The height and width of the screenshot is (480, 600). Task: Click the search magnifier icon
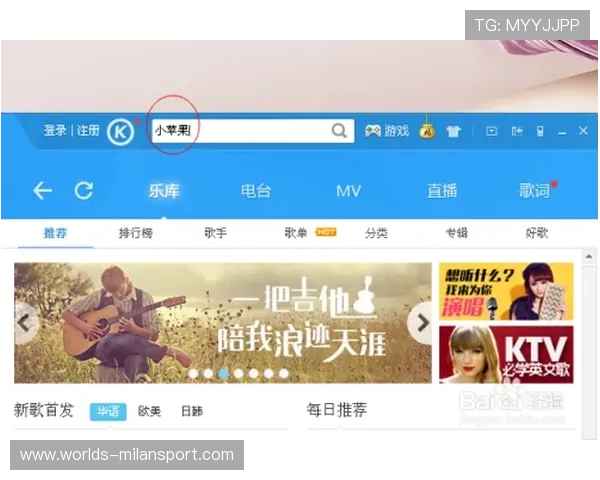[339, 131]
